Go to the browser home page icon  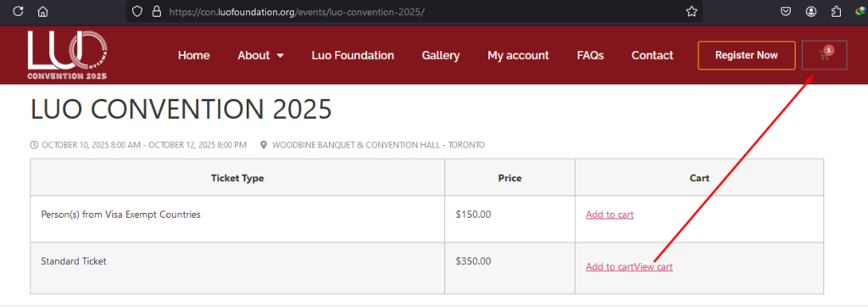coord(42,11)
